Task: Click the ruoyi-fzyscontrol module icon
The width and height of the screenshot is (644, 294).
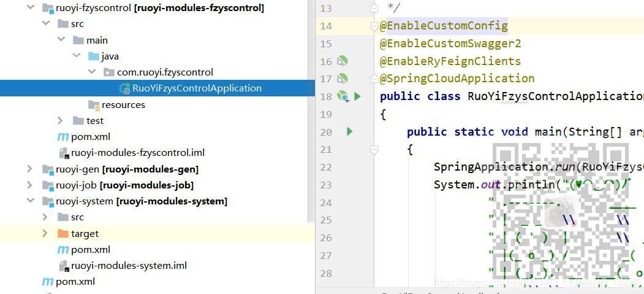Action: [48, 8]
